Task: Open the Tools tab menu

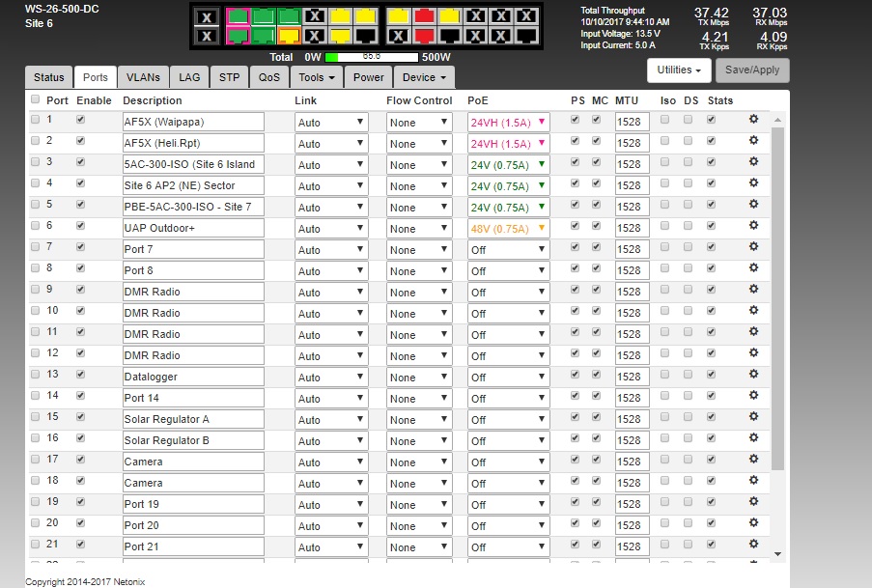Action: click(318, 77)
